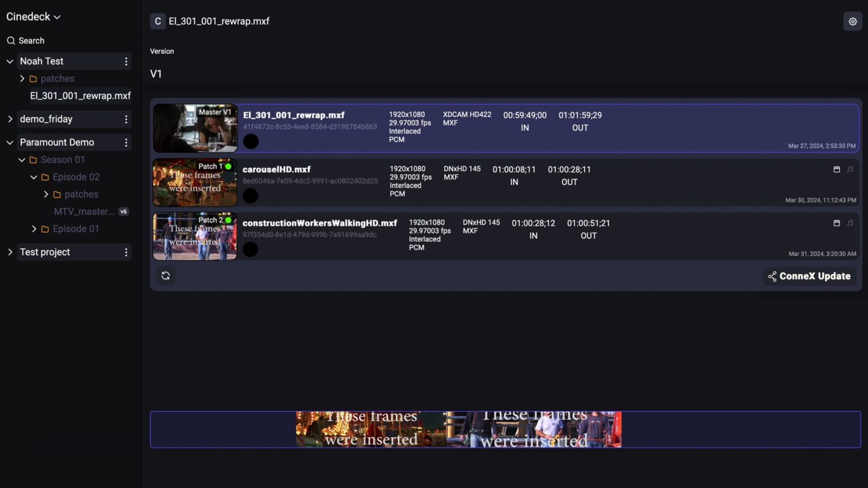
Task: Click the carousel inserted frames in timeline strip
Action: pos(370,430)
